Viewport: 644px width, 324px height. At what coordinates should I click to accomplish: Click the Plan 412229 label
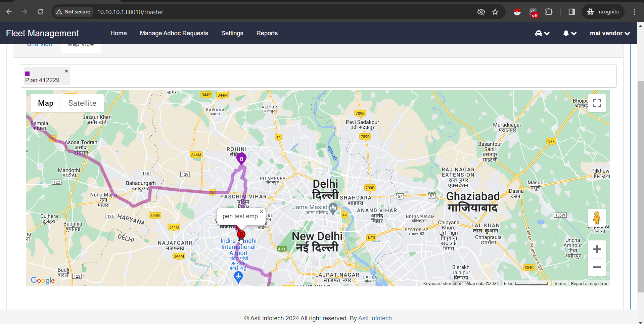coord(42,80)
